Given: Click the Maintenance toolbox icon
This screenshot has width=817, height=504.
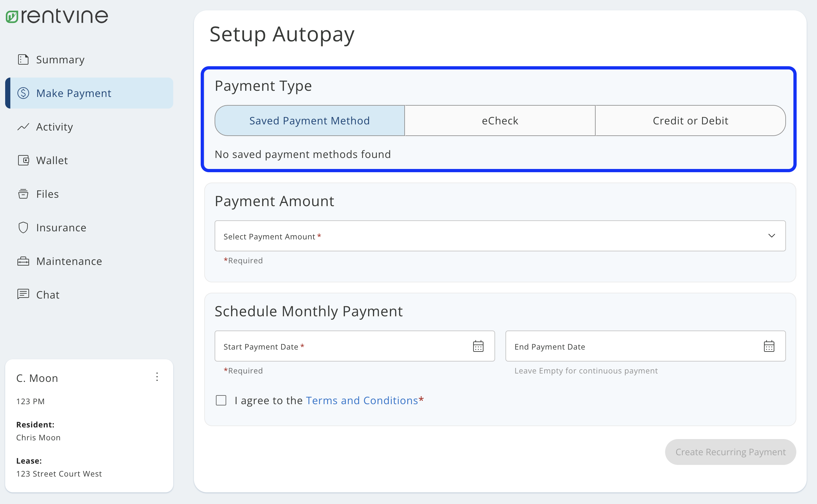Looking at the screenshot, I should pos(23,261).
